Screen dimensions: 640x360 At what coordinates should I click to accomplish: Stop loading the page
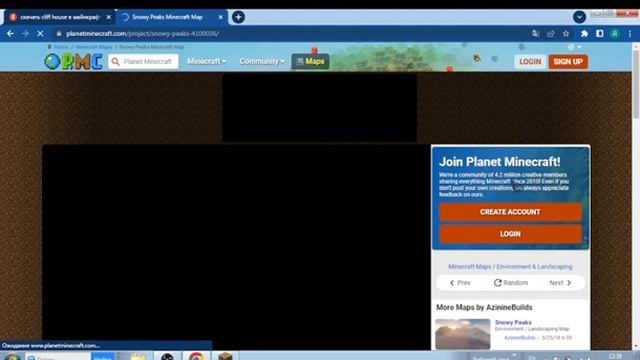click(x=40, y=33)
